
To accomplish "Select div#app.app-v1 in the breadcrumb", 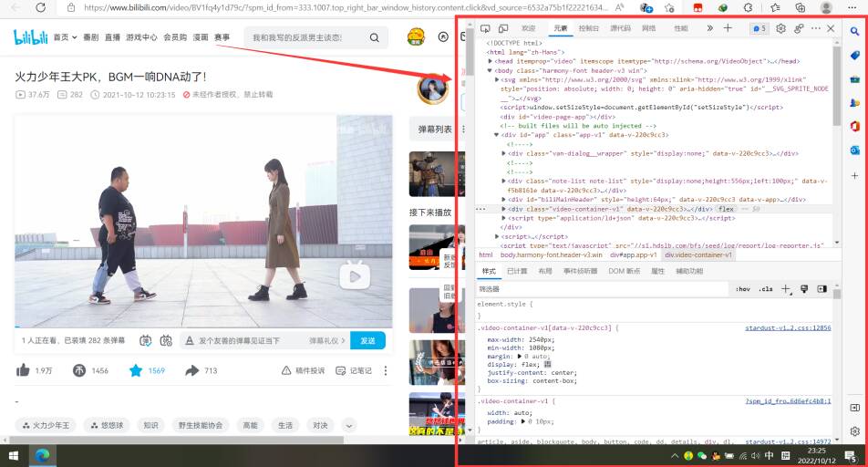I will pyautogui.click(x=634, y=254).
